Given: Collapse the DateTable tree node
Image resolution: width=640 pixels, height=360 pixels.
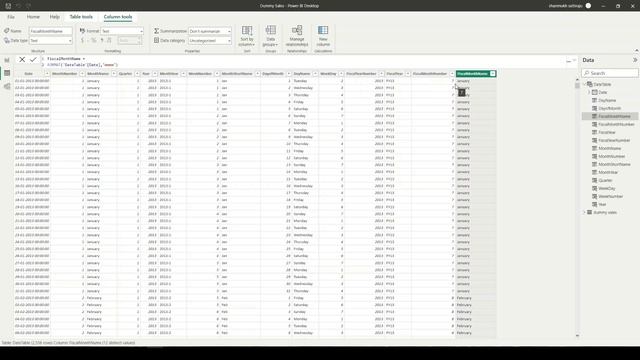Looking at the screenshot, I should [584, 84].
